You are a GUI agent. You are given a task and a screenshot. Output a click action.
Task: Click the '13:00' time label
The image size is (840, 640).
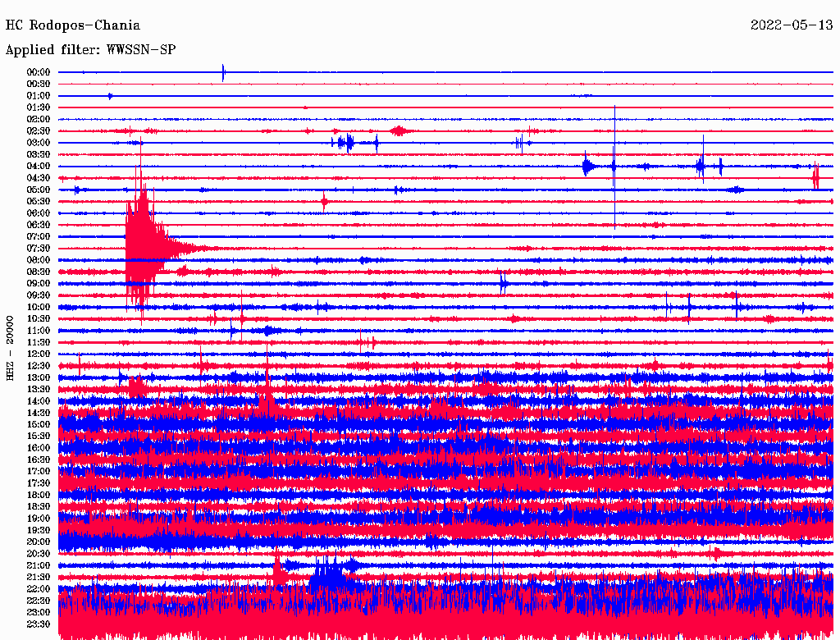click(x=39, y=377)
